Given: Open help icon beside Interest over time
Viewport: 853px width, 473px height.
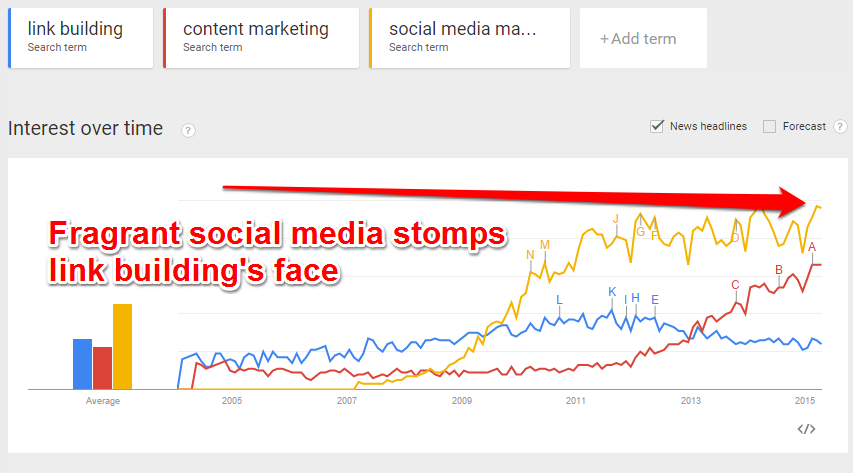Looking at the screenshot, I should (188, 131).
